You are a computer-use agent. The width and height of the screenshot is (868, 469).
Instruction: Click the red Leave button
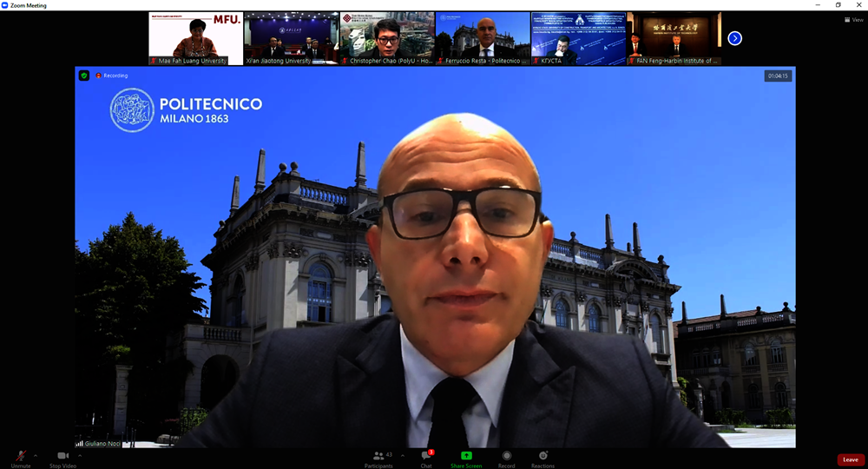[851, 459]
